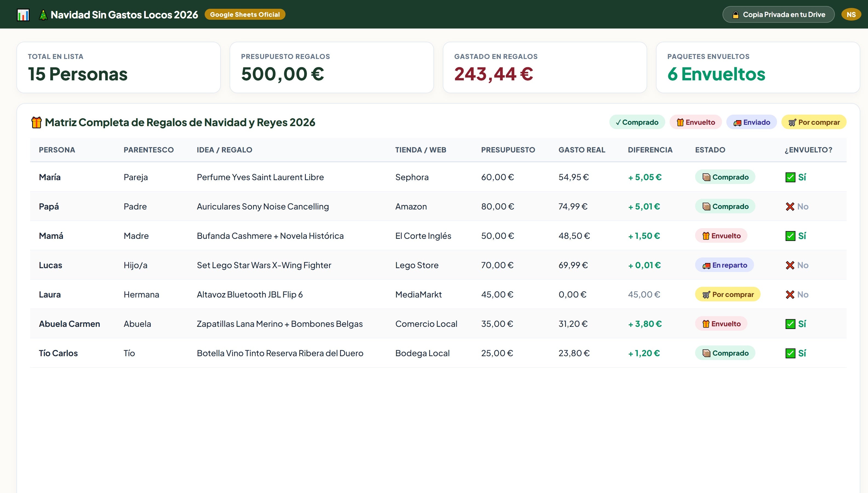Screen dimensions: 868x493
Task: Click the ESTADO column header
Action: click(x=710, y=150)
